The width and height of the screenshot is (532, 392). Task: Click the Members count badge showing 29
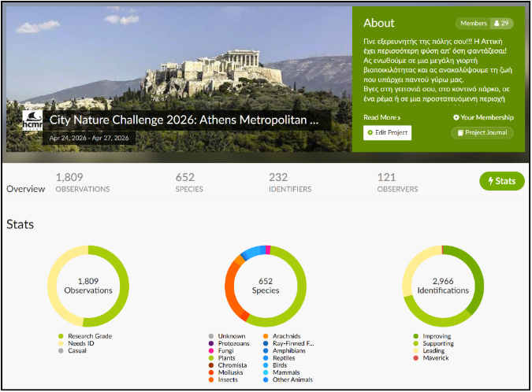point(484,24)
